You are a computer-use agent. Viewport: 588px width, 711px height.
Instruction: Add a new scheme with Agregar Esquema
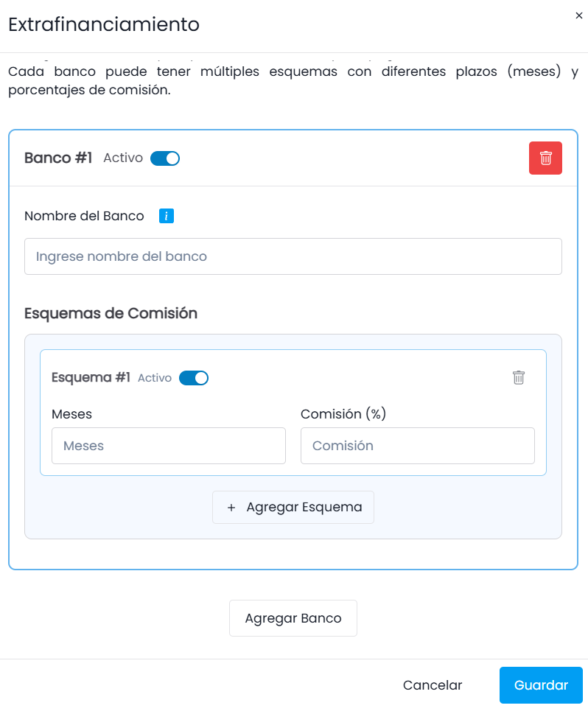click(293, 508)
